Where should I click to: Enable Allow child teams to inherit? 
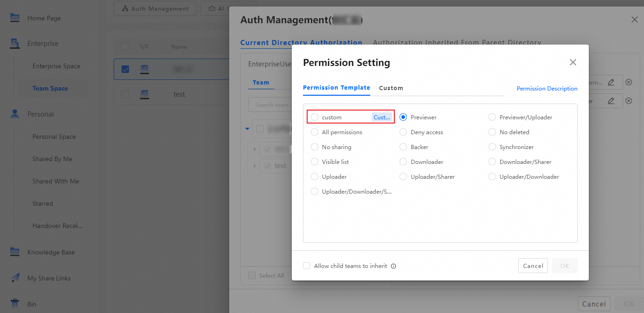click(x=307, y=266)
